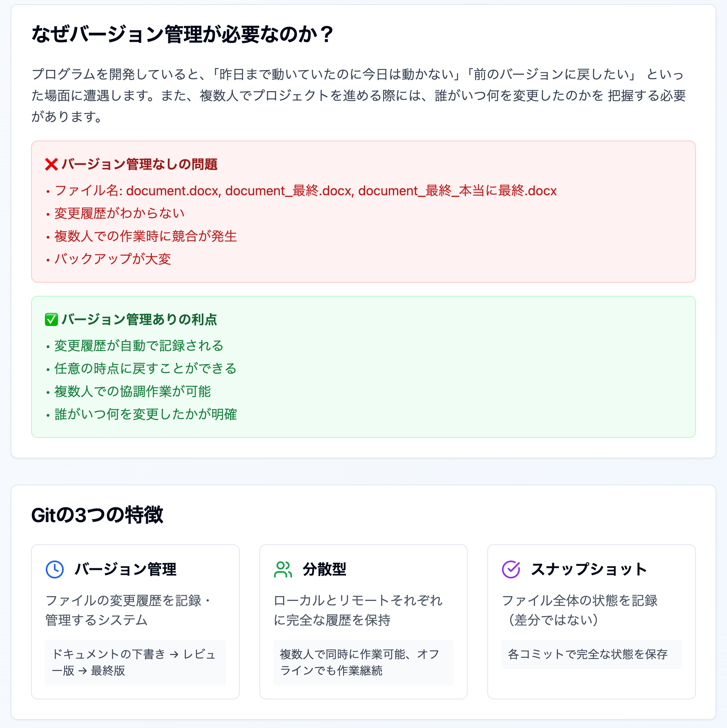The image size is (727, 728).
Task: Click the ドキュメントの下書き example box
Action: pos(135,662)
